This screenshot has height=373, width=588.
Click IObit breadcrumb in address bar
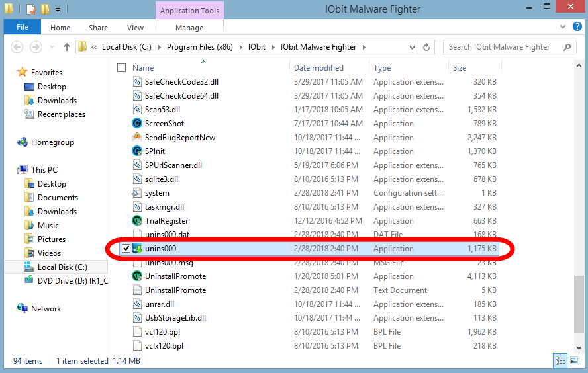257,47
